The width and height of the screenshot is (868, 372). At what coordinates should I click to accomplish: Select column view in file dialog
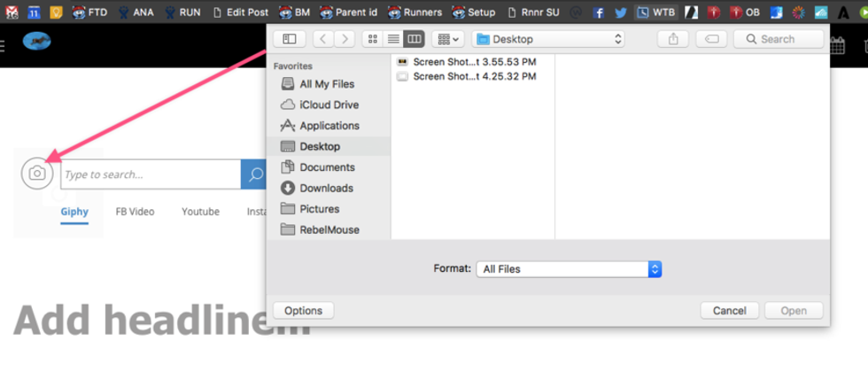[414, 39]
